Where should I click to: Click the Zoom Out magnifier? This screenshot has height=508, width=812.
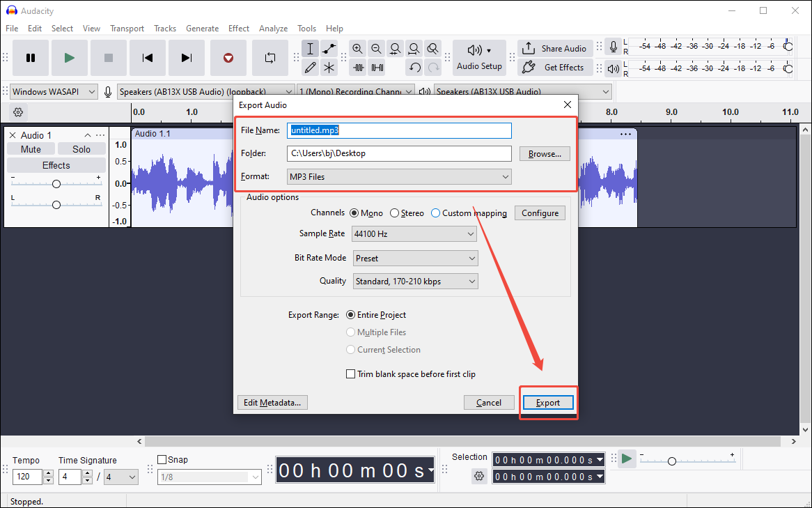coord(377,49)
